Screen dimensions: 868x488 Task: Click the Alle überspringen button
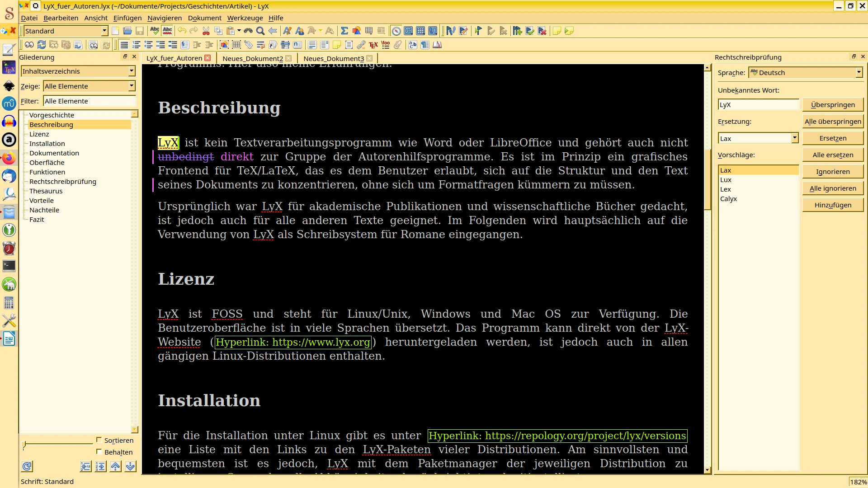pos(833,121)
